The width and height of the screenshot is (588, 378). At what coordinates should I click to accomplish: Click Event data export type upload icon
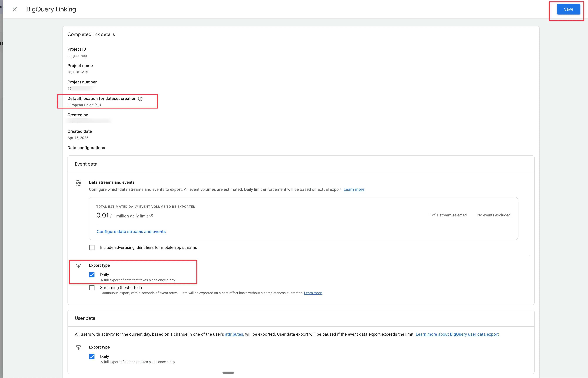(78, 266)
